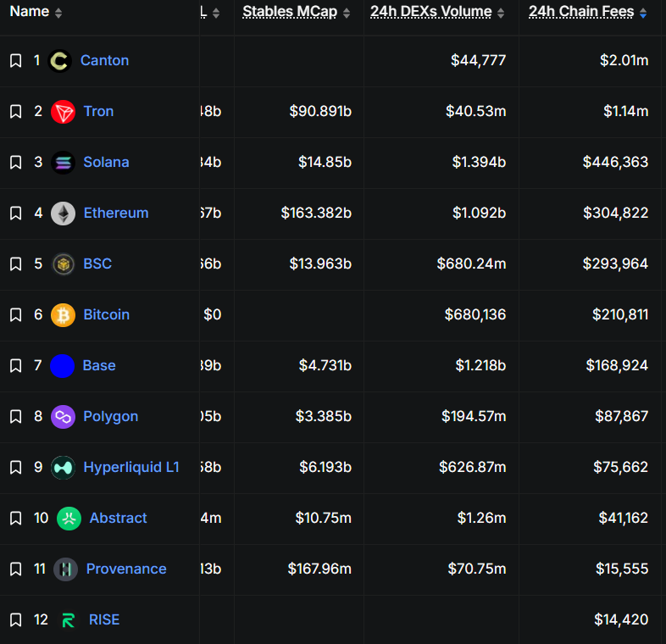
Task: Open the Bitcoin chain link
Action: click(x=106, y=314)
